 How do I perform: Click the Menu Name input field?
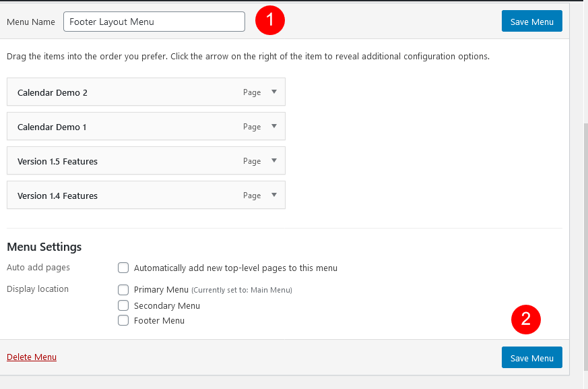click(154, 22)
